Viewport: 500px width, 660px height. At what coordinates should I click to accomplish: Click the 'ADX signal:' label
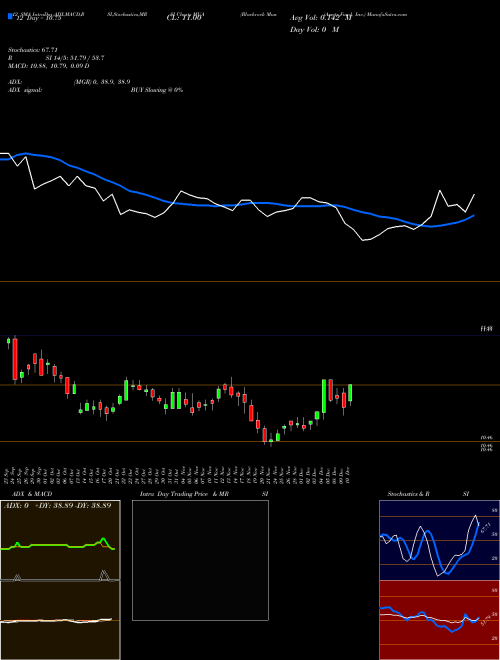pos(25,90)
